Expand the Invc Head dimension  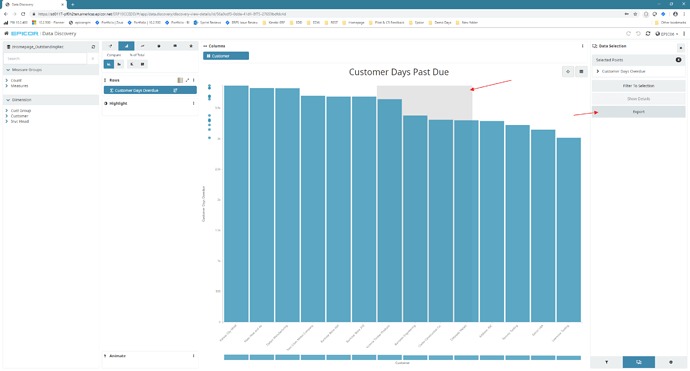point(7,121)
